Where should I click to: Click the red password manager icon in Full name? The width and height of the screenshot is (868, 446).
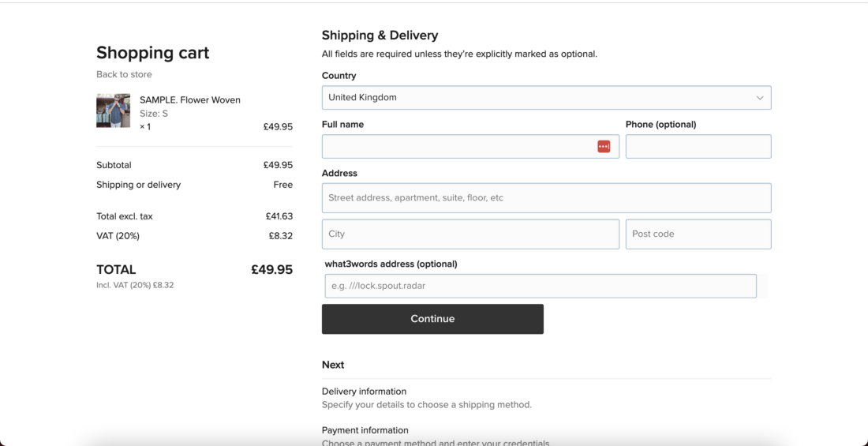604,147
